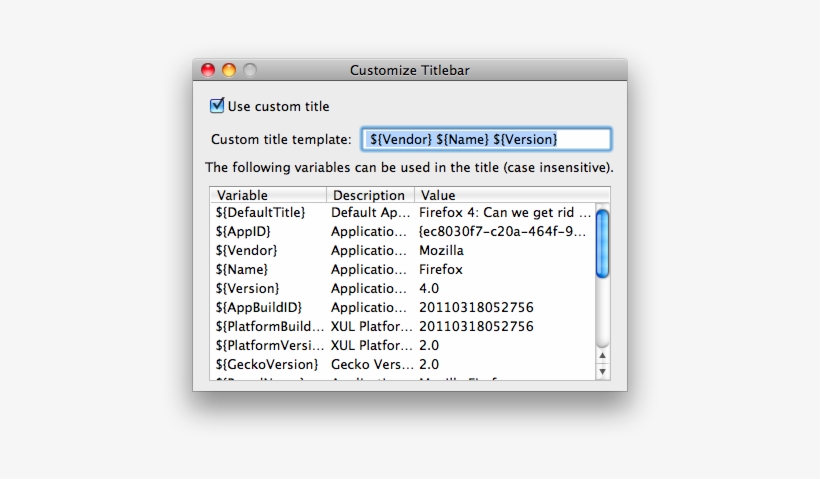Image resolution: width=820 pixels, height=479 pixels.
Task: Click the {ec8030f7-c20a-464f-9... value cell
Action: point(503,231)
